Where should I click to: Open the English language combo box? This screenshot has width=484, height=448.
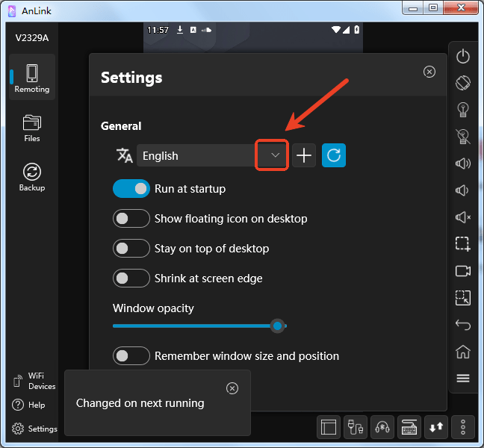(197, 155)
